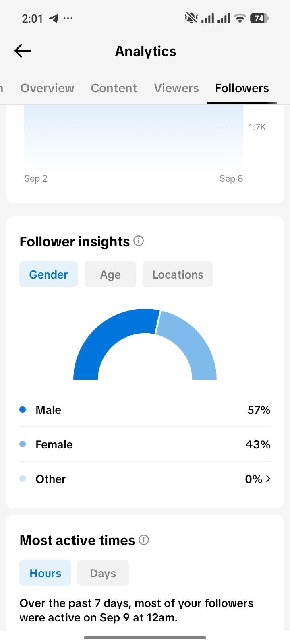Tap the back arrow icon
290x644 pixels.
(x=23, y=51)
